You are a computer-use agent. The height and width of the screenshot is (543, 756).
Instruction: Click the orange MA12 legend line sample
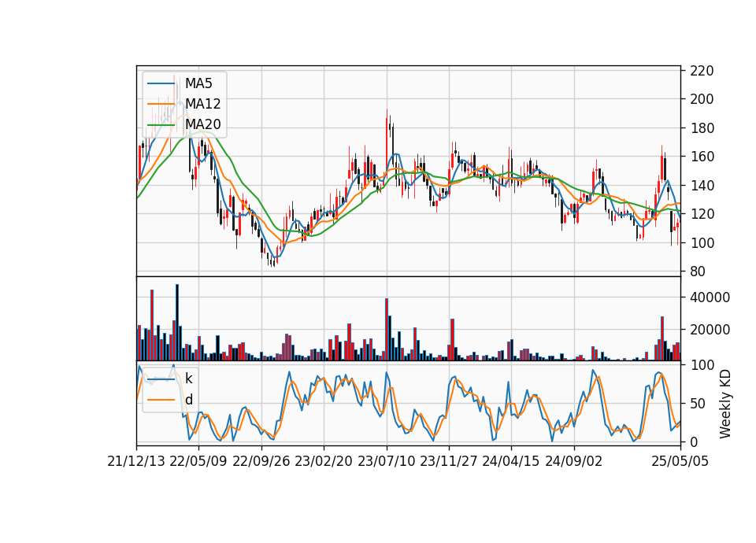pos(161,104)
